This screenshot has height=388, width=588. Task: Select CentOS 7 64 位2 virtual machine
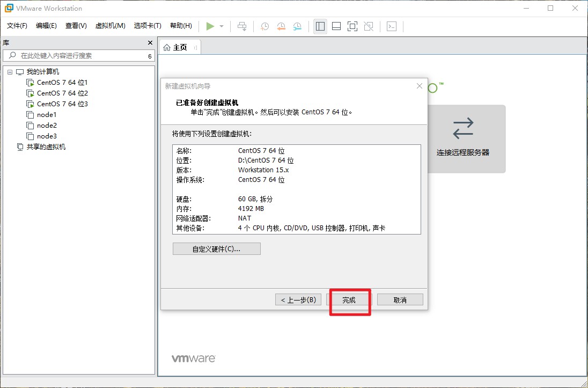click(x=62, y=93)
